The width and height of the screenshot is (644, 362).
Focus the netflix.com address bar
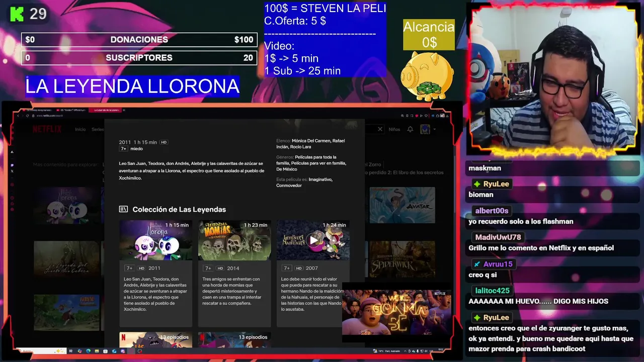click(x=49, y=116)
